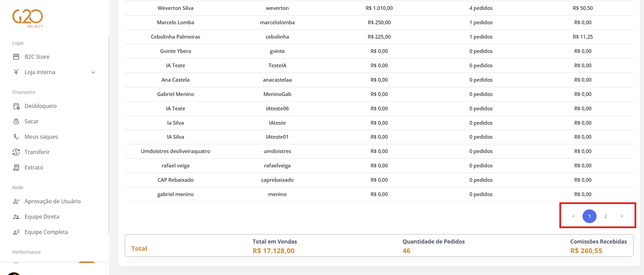Select page 2 in pagination
The image size is (644, 275).
[x=606, y=216]
